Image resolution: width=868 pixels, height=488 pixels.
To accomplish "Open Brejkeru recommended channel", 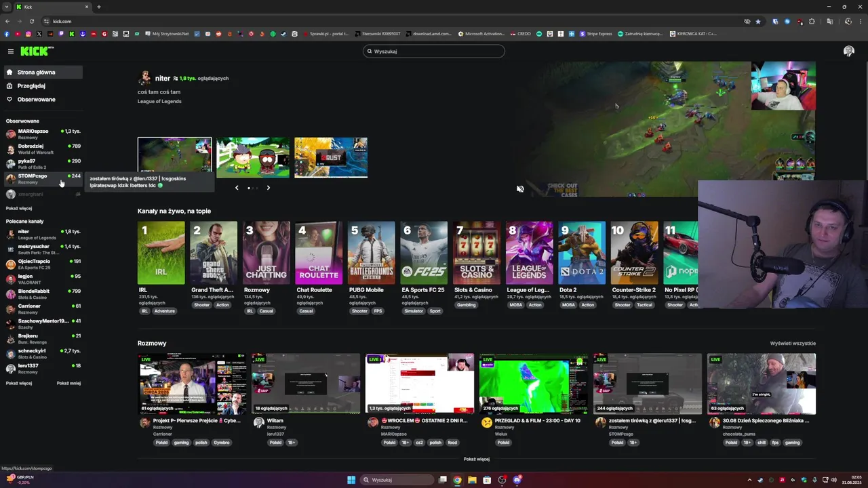I will point(42,338).
